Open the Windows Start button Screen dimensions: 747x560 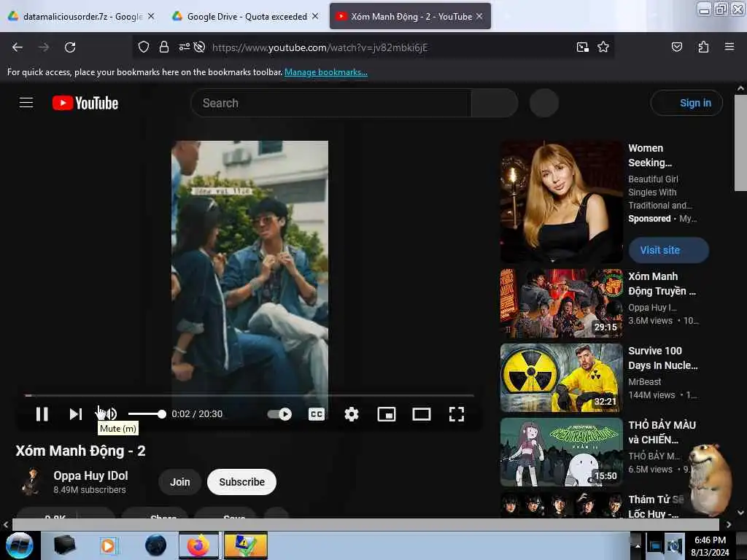point(20,545)
